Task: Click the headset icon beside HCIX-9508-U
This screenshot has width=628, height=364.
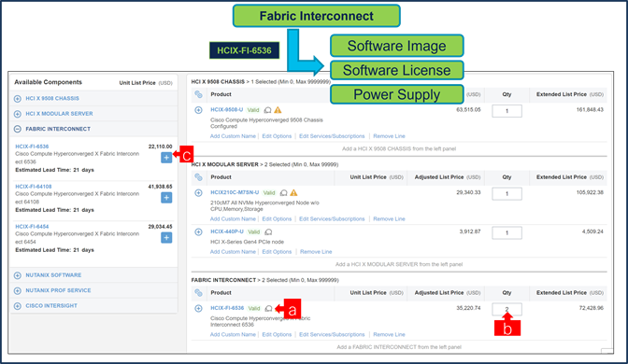Action: click(x=267, y=110)
